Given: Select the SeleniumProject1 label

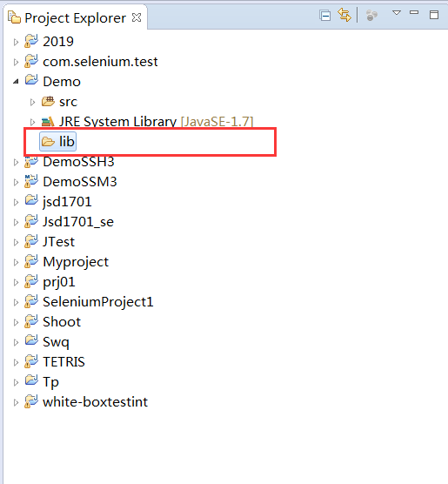Looking at the screenshot, I should 98,302.
